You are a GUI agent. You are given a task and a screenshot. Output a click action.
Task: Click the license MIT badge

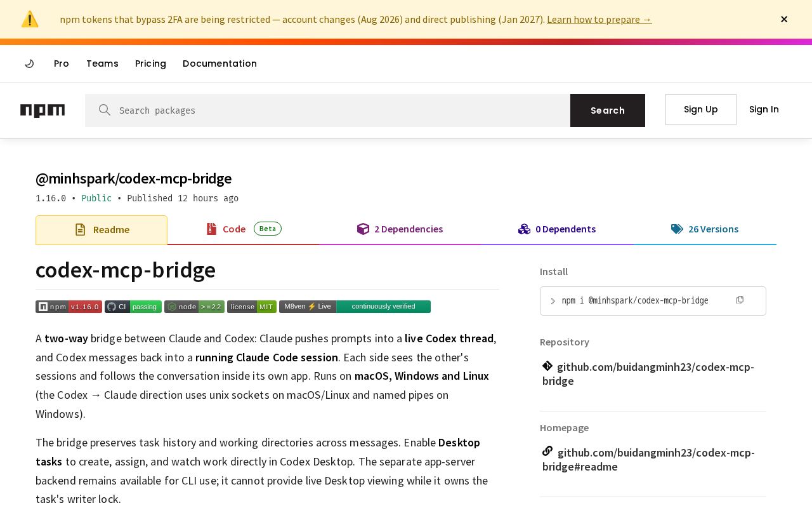[252, 307]
